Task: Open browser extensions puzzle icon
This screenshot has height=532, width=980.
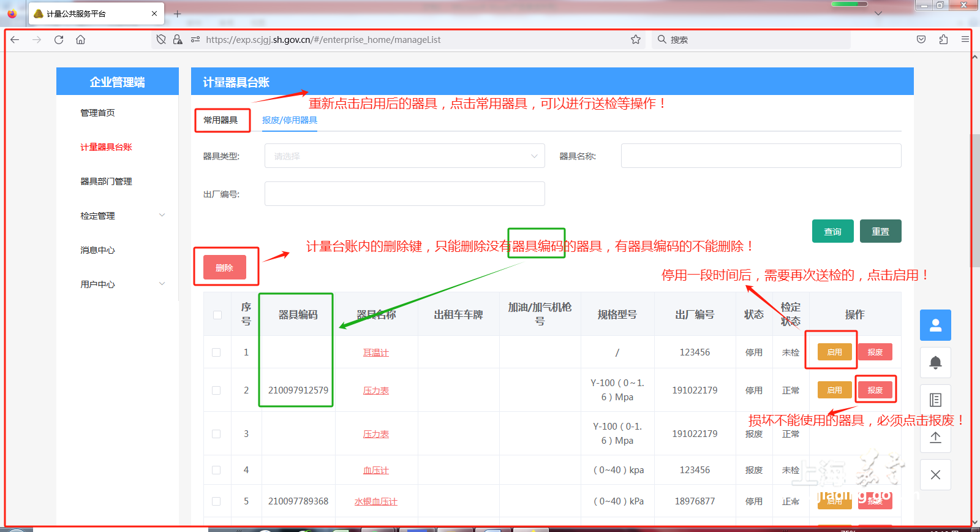Action: point(943,39)
